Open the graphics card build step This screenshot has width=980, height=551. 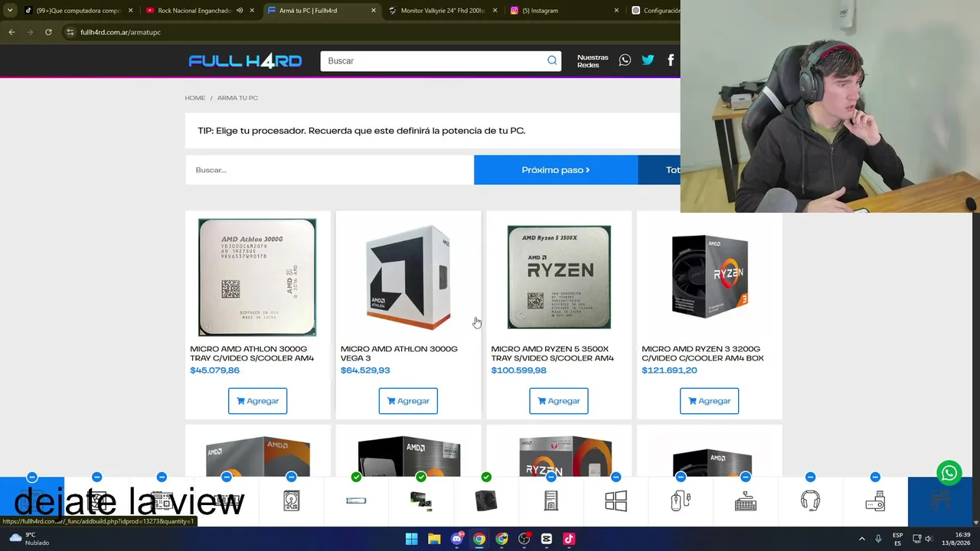click(x=421, y=501)
